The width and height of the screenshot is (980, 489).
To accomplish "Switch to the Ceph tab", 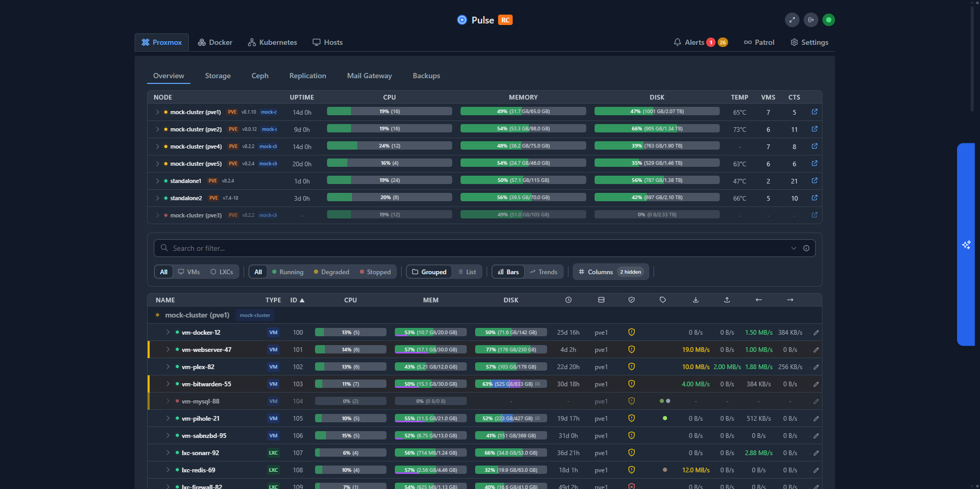I will [x=260, y=76].
